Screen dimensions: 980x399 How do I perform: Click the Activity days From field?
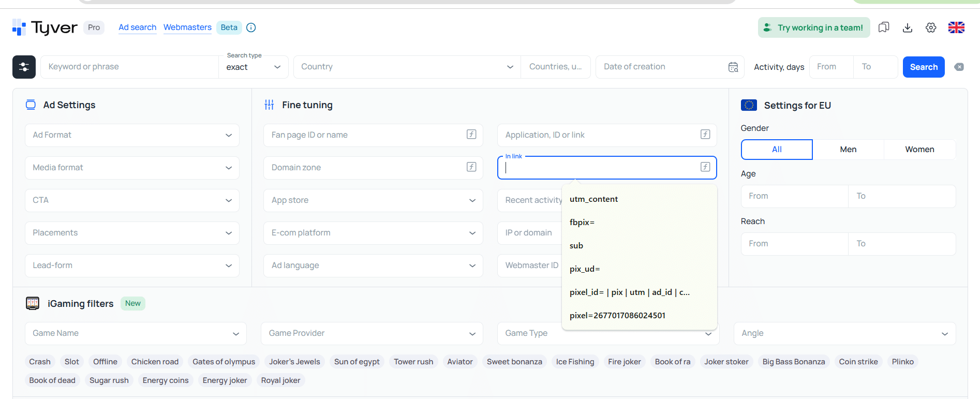(x=831, y=67)
